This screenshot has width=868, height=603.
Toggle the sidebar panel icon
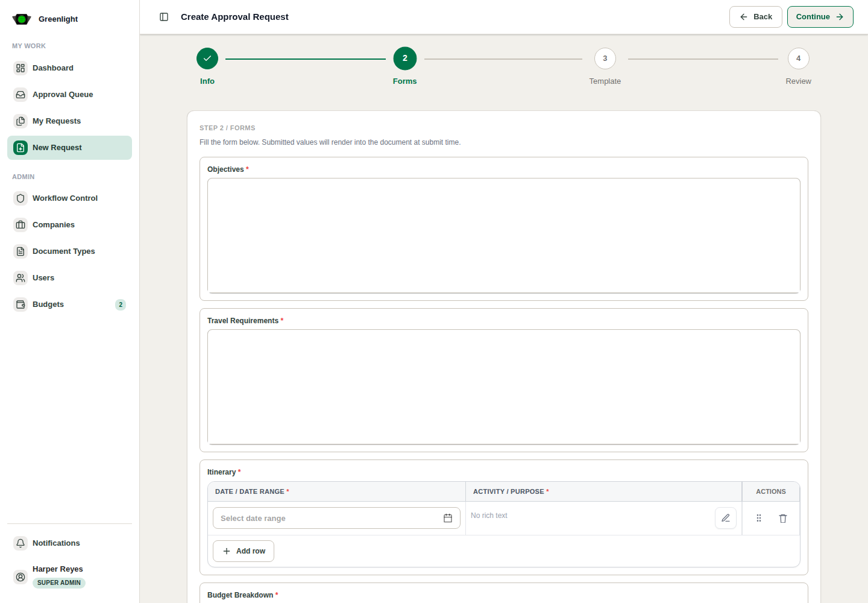point(164,17)
